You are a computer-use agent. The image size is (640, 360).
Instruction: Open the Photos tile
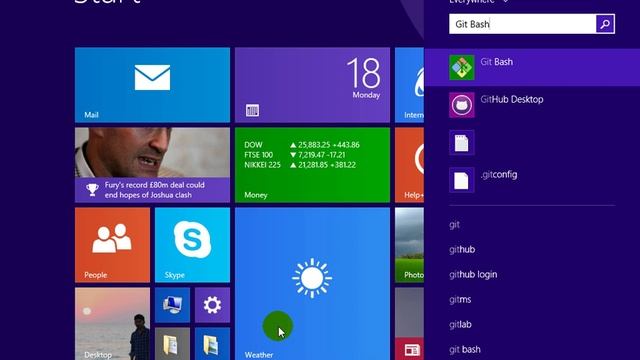(409, 245)
